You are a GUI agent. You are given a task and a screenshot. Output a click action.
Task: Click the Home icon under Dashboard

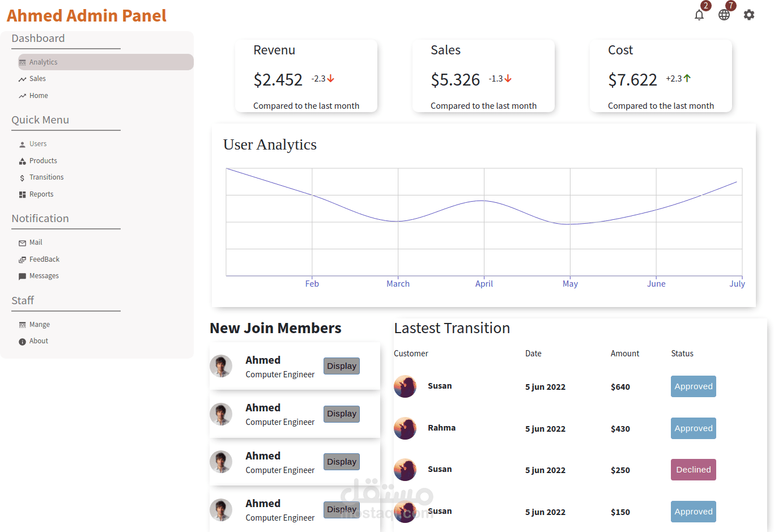[22, 95]
